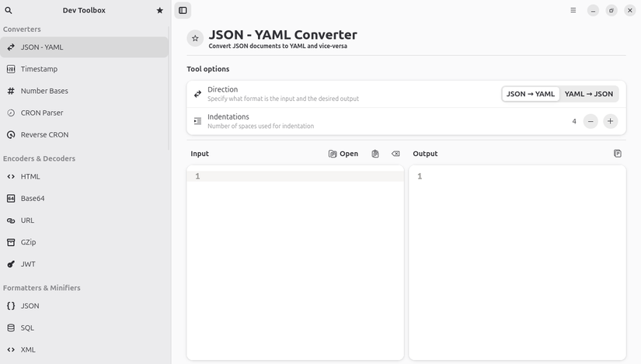Decrease indentation with minus button

click(590, 121)
